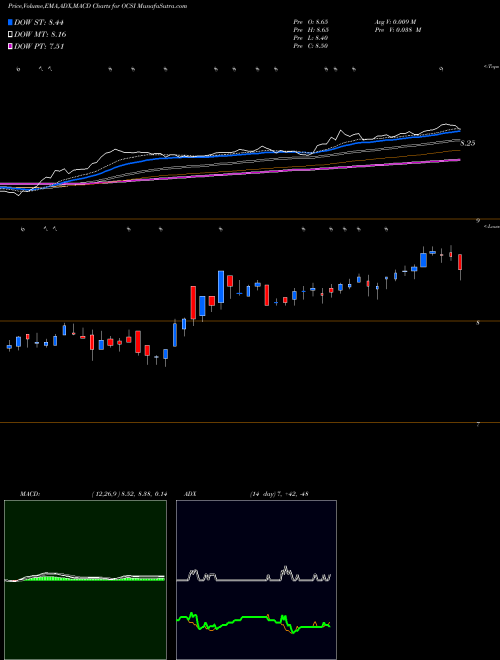The height and width of the screenshot is (660, 500).
Task: Click the MACD values '(12,26,9) 8.52, 8.38, 0.14'
Action: point(129,494)
